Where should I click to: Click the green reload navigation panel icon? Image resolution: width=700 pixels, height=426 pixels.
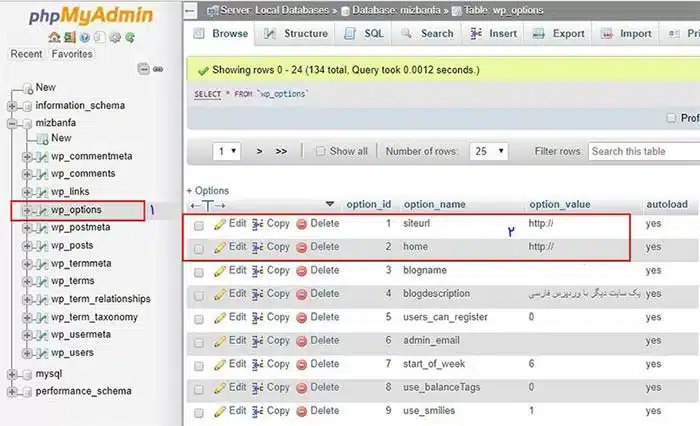coord(131,38)
